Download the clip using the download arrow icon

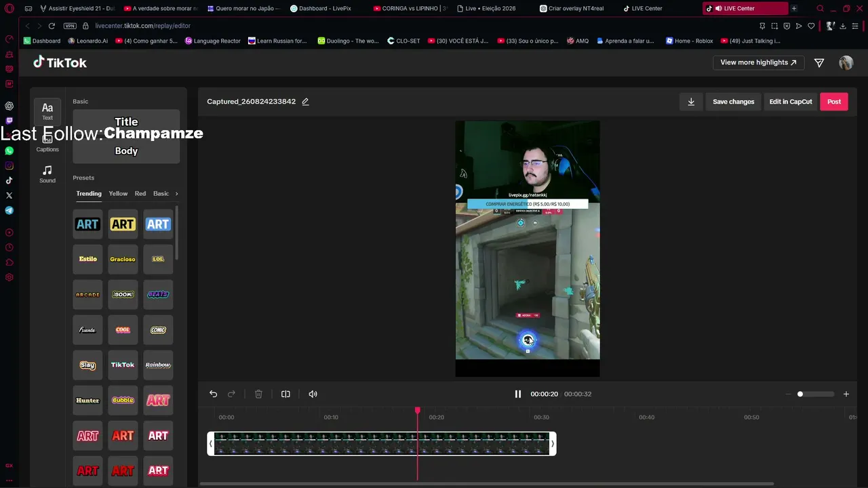[x=691, y=102]
